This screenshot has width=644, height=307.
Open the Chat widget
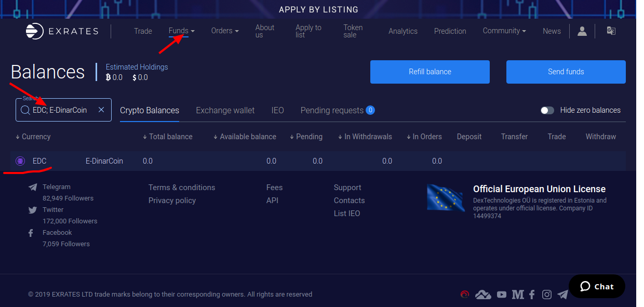click(597, 286)
